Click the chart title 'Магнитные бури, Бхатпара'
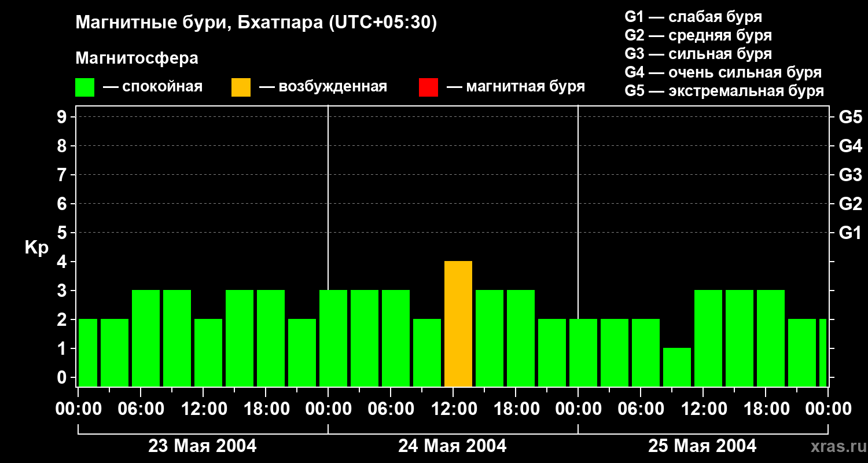The image size is (868, 463). coord(199,23)
